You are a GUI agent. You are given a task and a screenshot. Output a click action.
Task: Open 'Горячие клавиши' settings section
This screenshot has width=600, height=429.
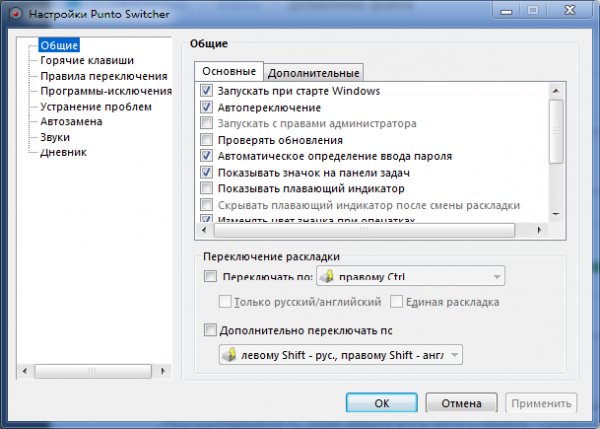pos(87,60)
